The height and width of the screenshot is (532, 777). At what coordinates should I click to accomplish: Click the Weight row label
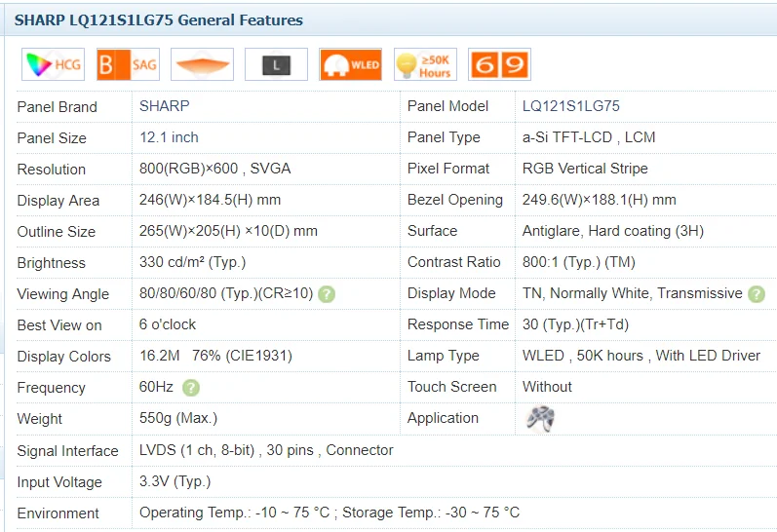tap(40, 419)
